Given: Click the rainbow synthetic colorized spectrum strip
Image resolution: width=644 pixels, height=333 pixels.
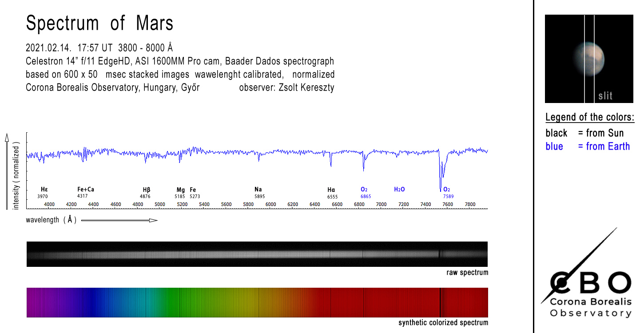Looking at the screenshot, I should coord(257,302).
